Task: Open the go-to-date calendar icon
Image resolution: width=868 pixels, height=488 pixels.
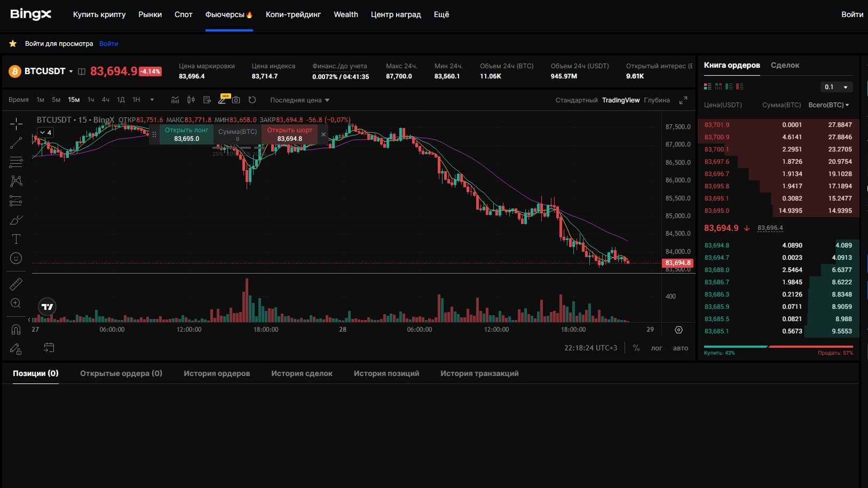Action: (49, 348)
